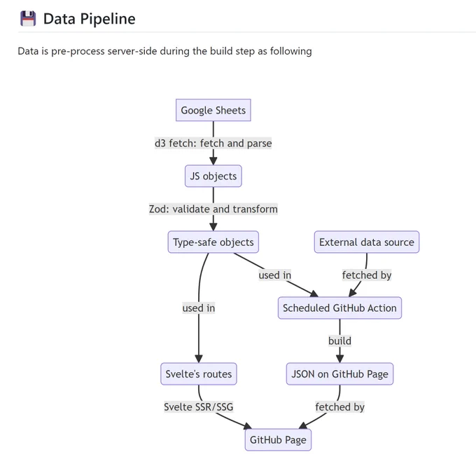Click 'fetched by' label under JSON on GitHub Page

click(339, 406)
